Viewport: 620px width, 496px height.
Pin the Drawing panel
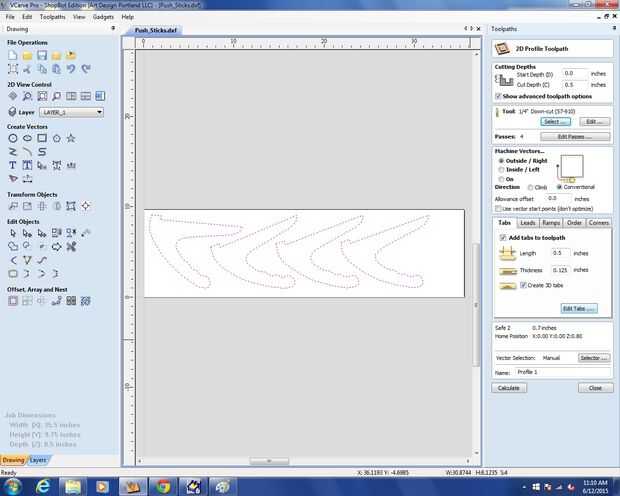coord(113,28)
